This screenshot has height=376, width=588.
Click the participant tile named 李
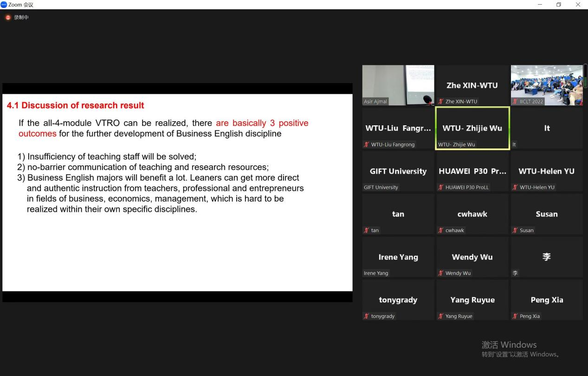pos(546,257)
